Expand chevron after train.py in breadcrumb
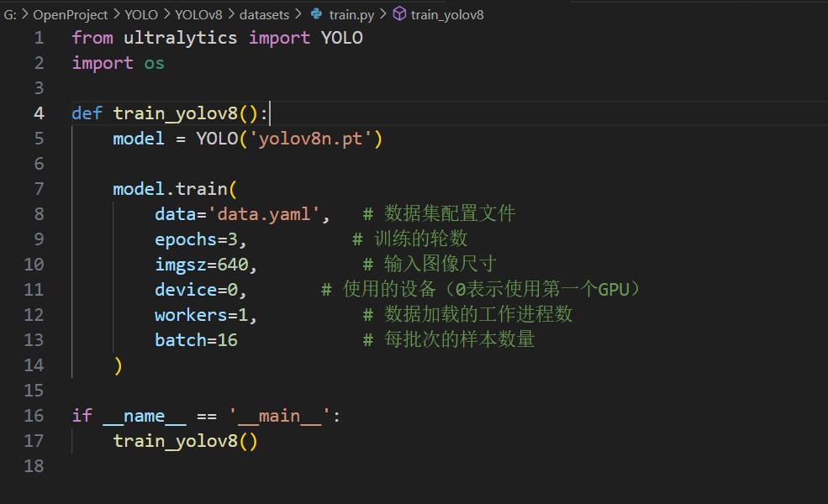The height and width of the screenshot is (504, 828). click(383, 14)
